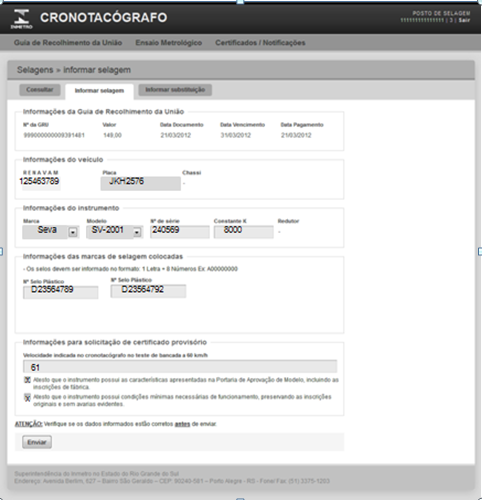The height and width of the screenshot is (500, 482).
Task: Select first Selo Plástico field D23564789
Action: [x=61, y=292]
